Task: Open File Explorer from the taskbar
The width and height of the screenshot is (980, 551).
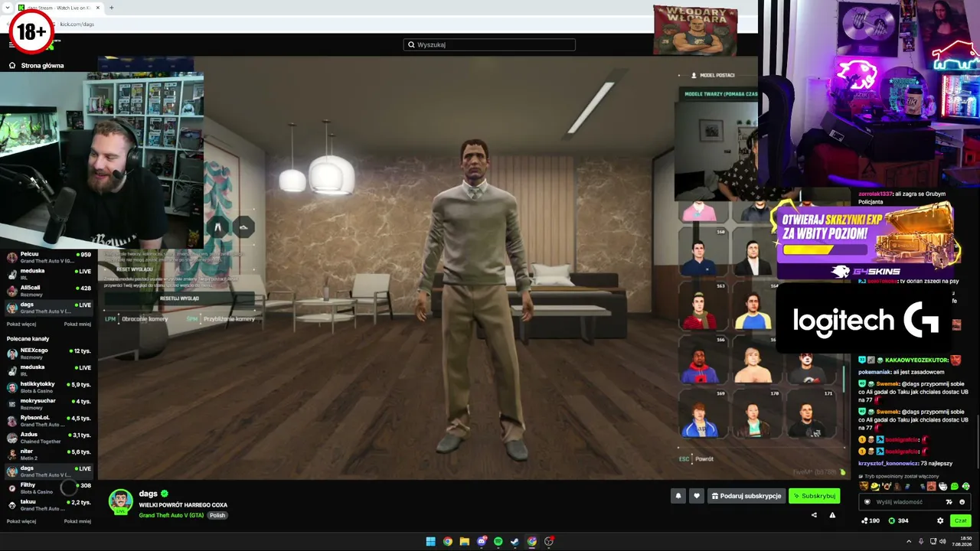Action: click(x=465, y=541)
